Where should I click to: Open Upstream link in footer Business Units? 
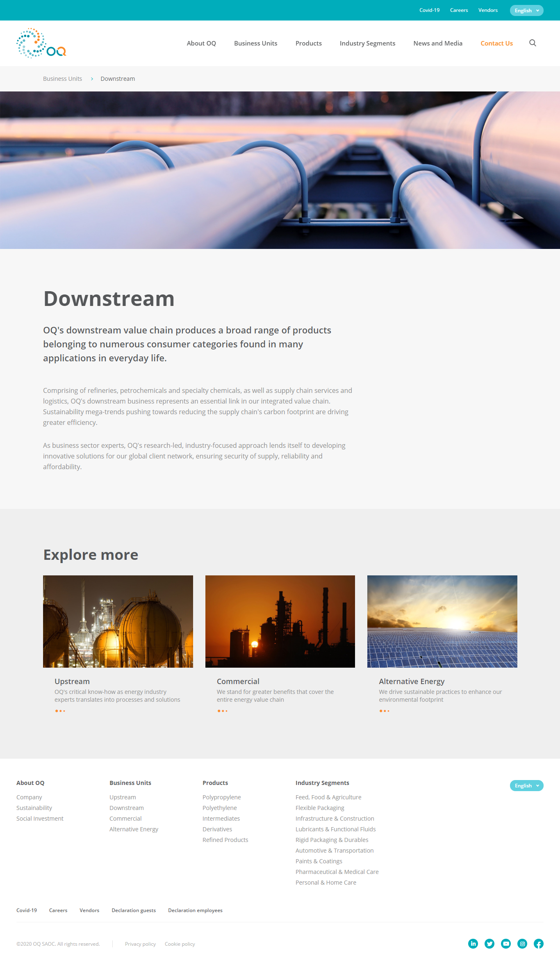pos(123,797)
